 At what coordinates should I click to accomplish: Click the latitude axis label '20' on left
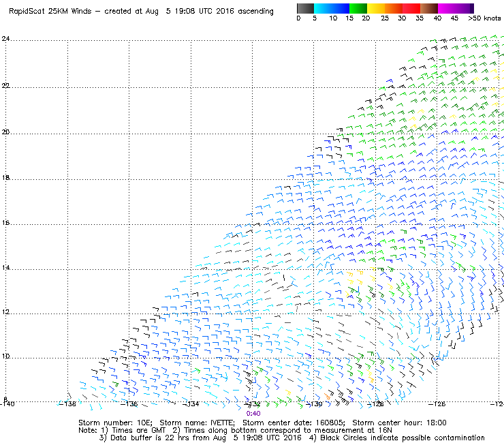pos(5,132)
